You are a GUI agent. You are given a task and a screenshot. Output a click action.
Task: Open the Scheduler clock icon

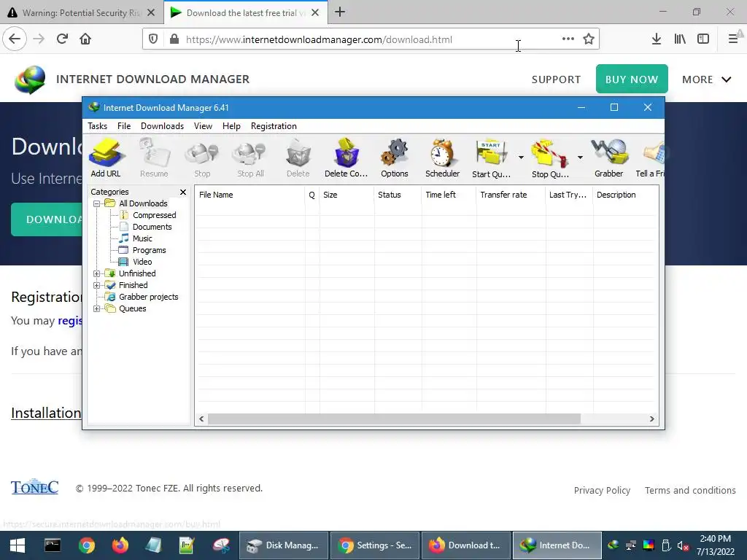coord(443,158)
